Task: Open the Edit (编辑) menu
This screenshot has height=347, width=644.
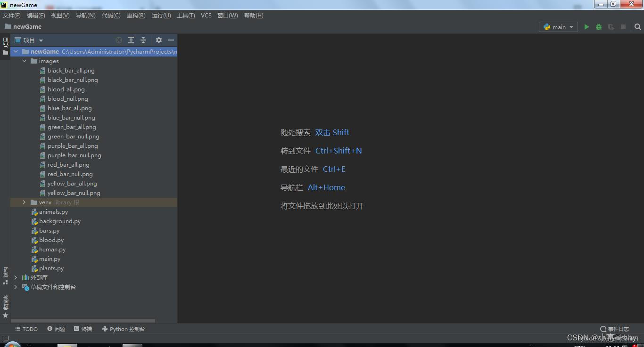Action: point(36,16)
